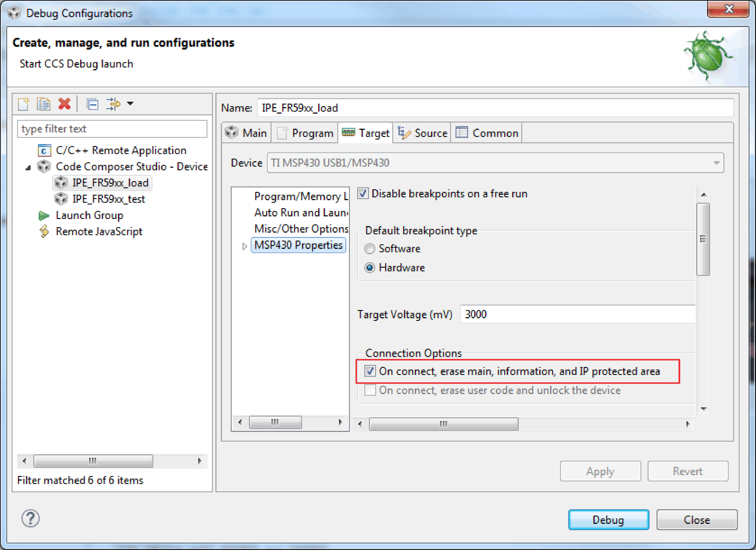Switch to the Program tab
Screen dimensions: 756x550
pyautogui.click(x=305, y=133)
